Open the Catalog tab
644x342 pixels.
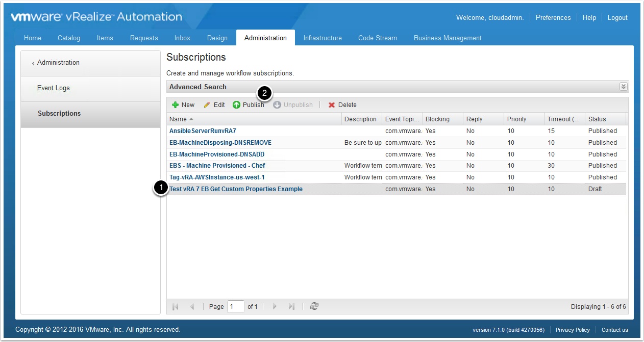click(x=69, y=38)
